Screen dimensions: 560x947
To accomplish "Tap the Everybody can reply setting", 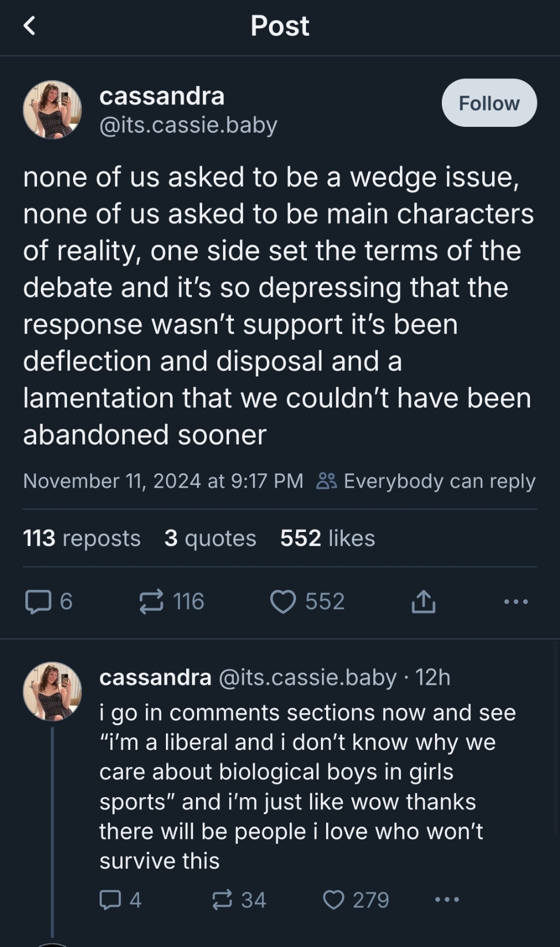I will [x=426, y=481].
